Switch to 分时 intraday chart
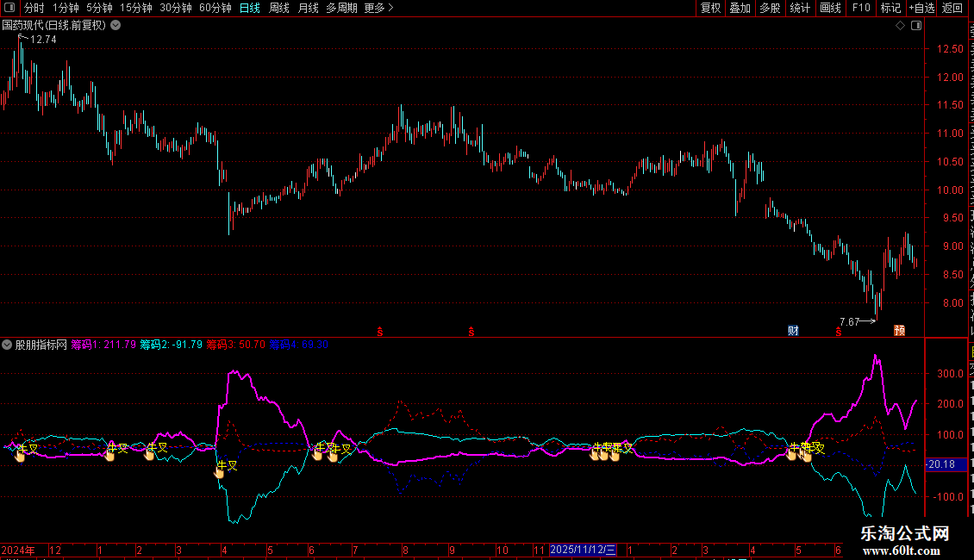The width and height of the screenshot is (974, 560). pyautogui.click(x=34, y=8)
